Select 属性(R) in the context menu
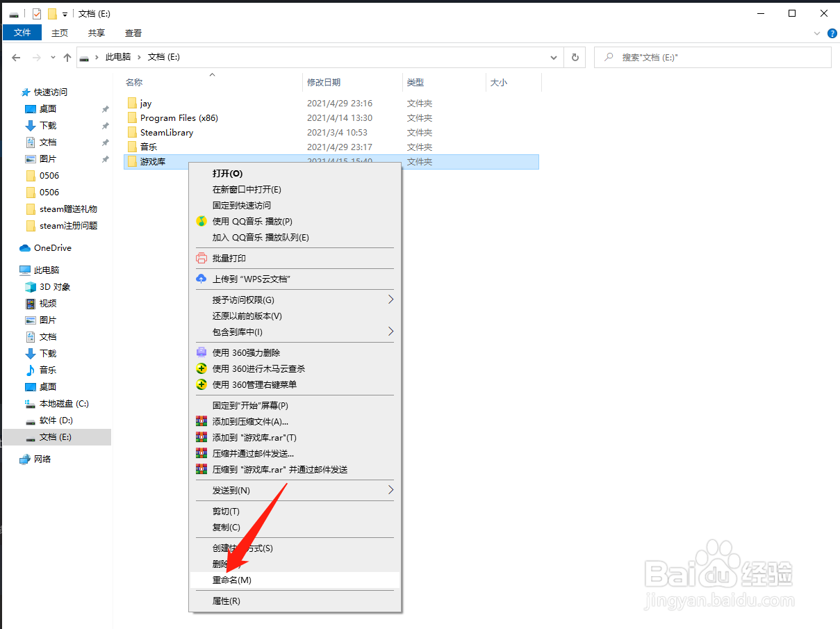 point(295,601)
